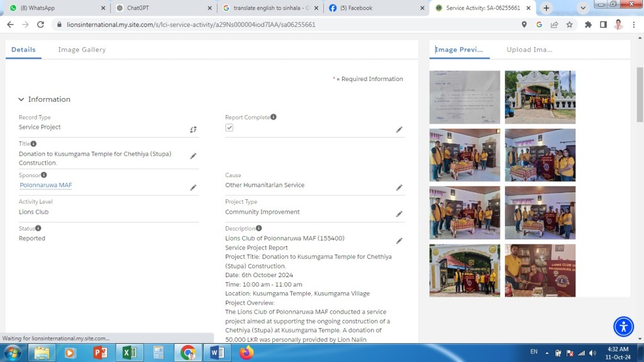This screenshot has height=362, width=644.
Task: Go back in browser history
Action: (10, 25)
